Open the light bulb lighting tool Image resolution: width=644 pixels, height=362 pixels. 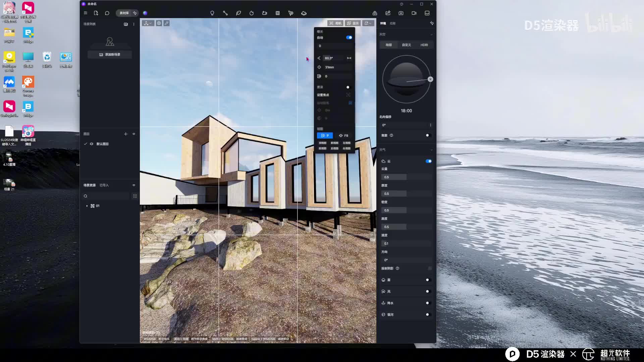point(212,13)
